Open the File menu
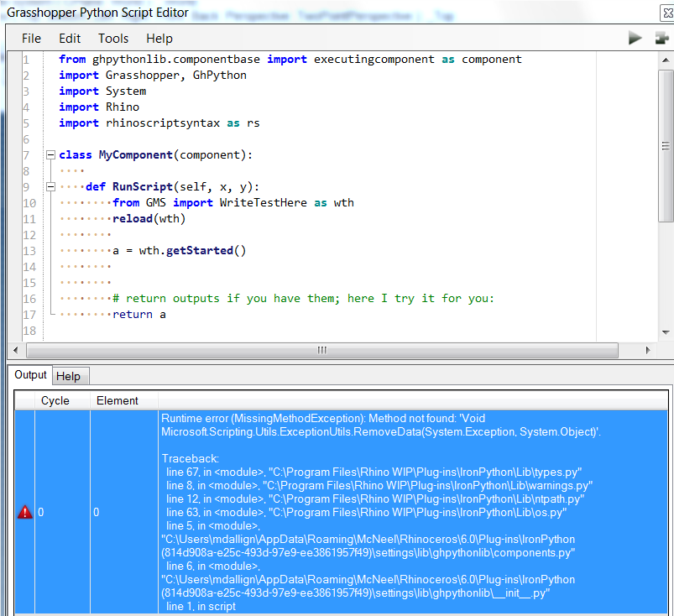The width and height of the screenshot is (674, 616). click(x=33, y=38)
